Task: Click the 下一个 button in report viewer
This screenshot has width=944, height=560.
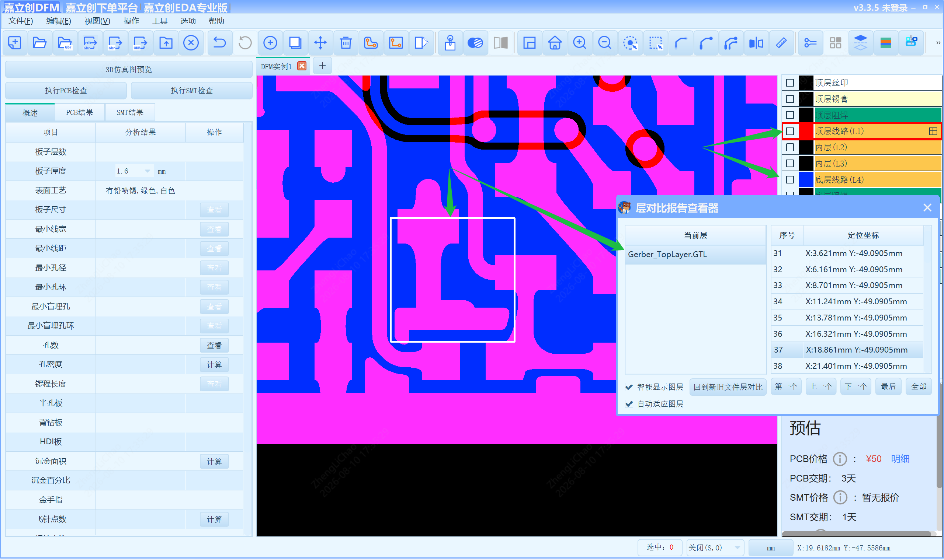Action: tap(855, 387)
